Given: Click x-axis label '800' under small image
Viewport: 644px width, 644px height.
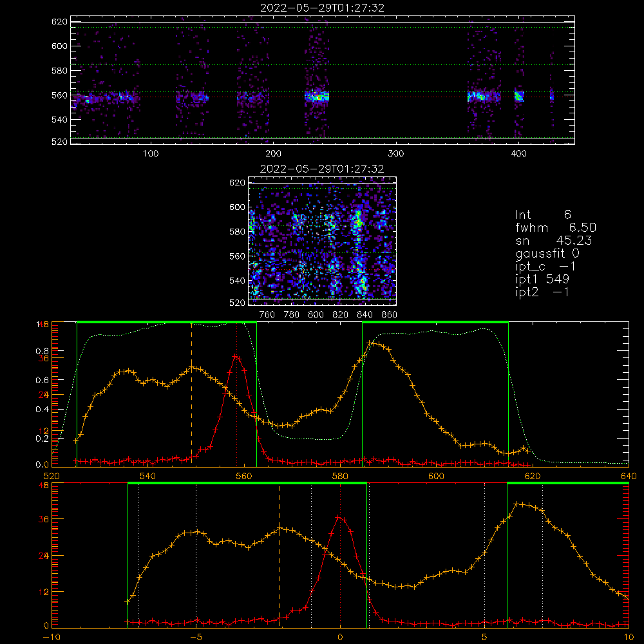Looking at the screenshot, I should tap(316, 315).
